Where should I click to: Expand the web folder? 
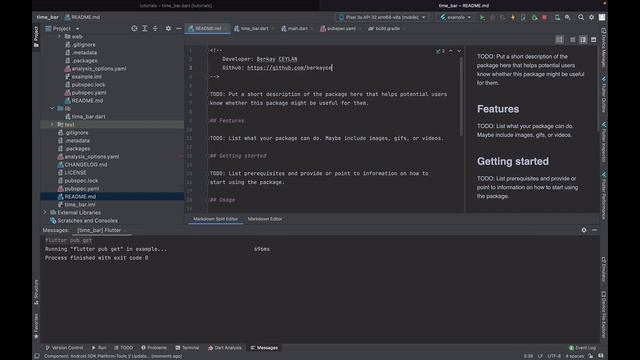click(x=59, y=36)
